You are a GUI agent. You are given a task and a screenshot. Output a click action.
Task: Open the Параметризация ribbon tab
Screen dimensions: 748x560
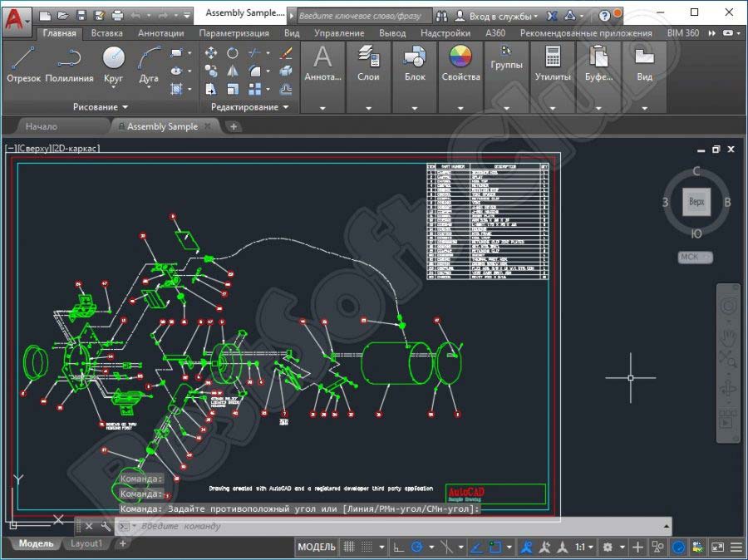[234, 33]
